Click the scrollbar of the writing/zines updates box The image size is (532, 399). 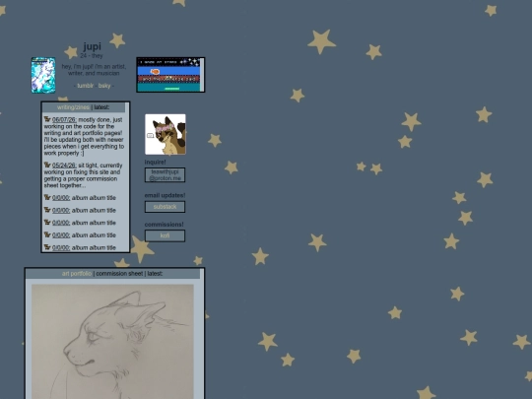[127, 176]
